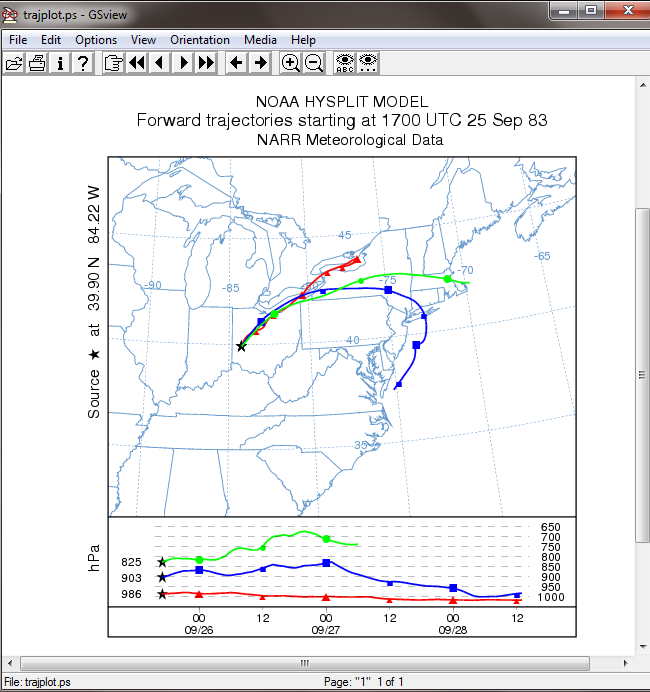Go to next page arrow
The width and height of the screenshot is (650, 692).
183,63
